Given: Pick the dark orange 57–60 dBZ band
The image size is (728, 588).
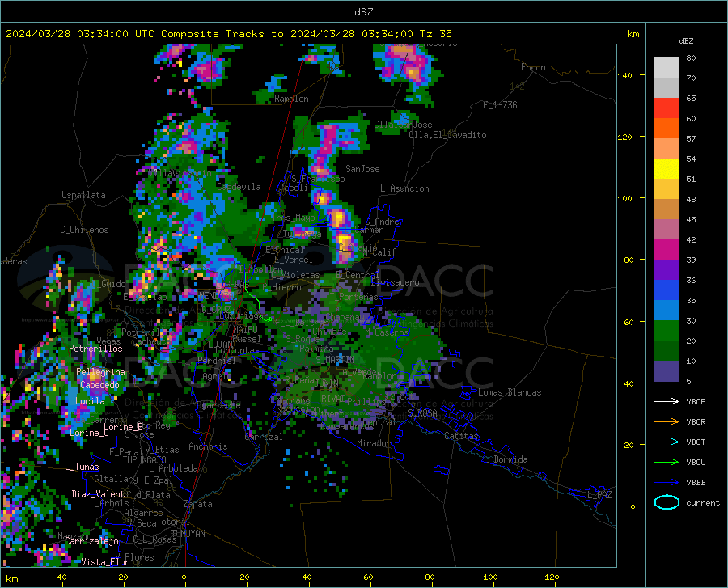Looking at the screenshot, I should [x=667, y=129].
